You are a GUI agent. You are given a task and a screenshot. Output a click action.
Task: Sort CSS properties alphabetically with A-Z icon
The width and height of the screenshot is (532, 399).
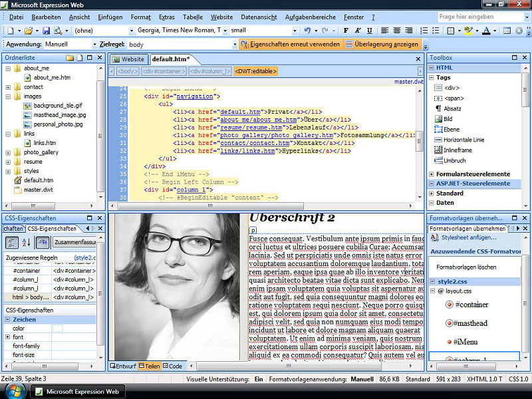pyautogui.click(x=27, y=242)
